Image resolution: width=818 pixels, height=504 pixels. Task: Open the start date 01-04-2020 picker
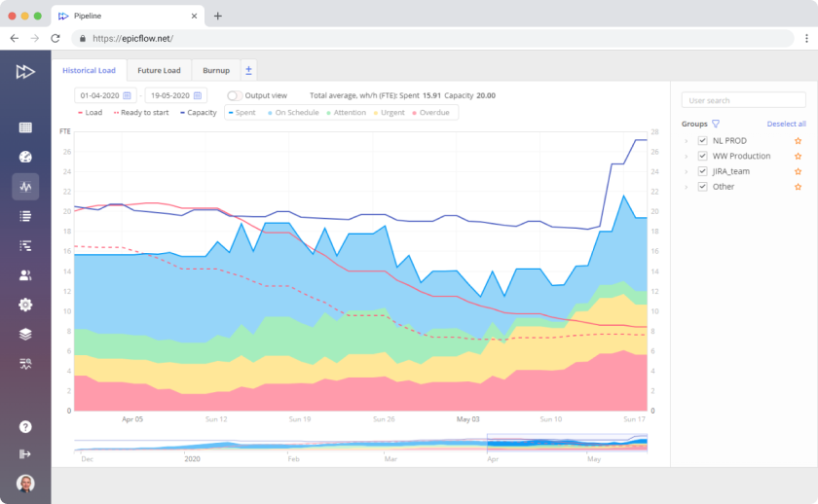pos(105,96)
